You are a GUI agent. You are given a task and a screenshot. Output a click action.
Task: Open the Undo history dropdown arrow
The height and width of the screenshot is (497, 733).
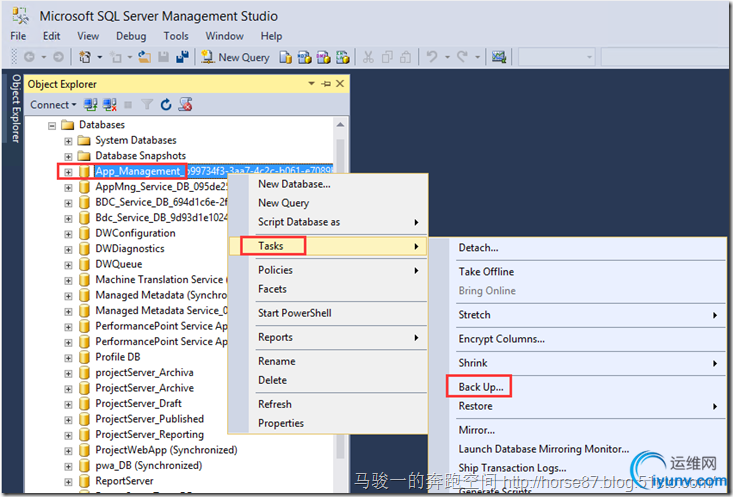tap(447, 57)
